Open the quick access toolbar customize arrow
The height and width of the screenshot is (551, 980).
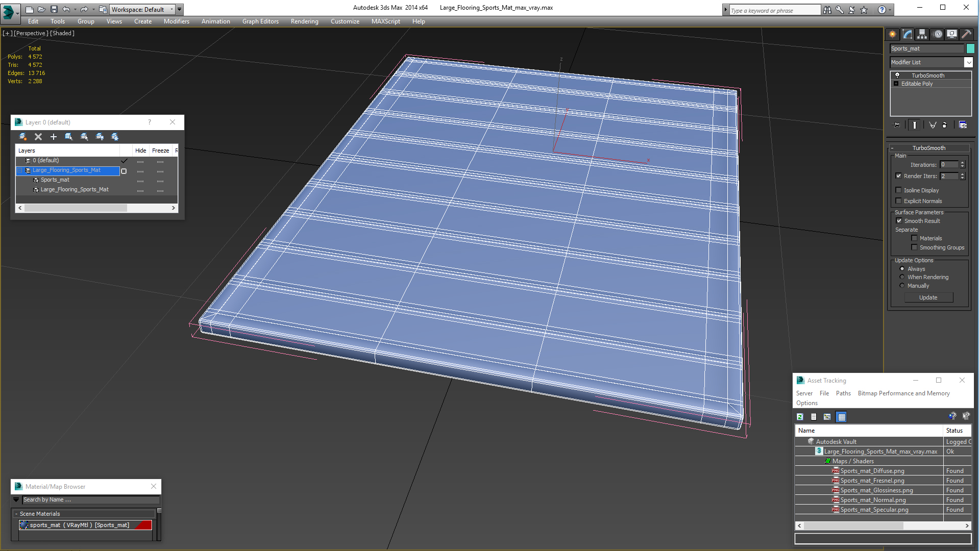click(180, 9)
